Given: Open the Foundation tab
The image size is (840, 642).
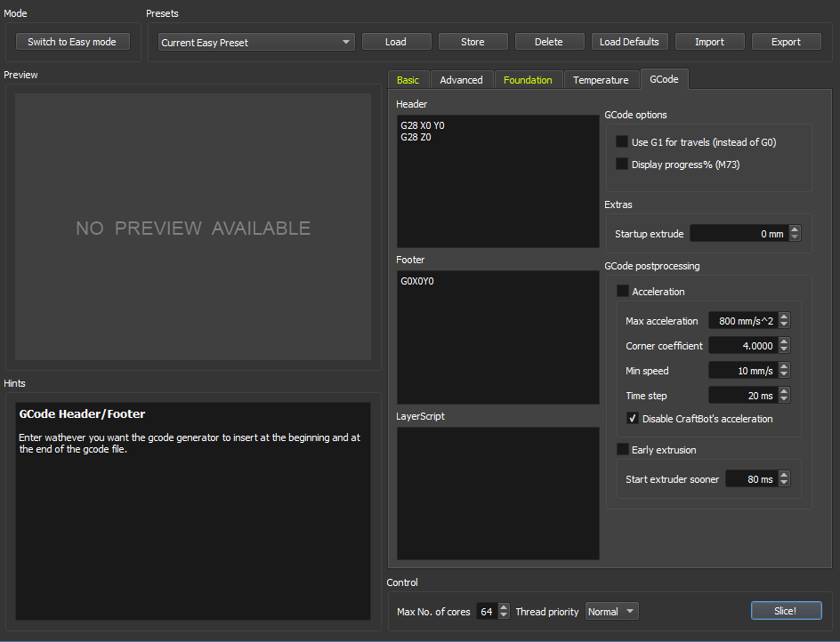Looking at the screenshot, I should [528, 80].
